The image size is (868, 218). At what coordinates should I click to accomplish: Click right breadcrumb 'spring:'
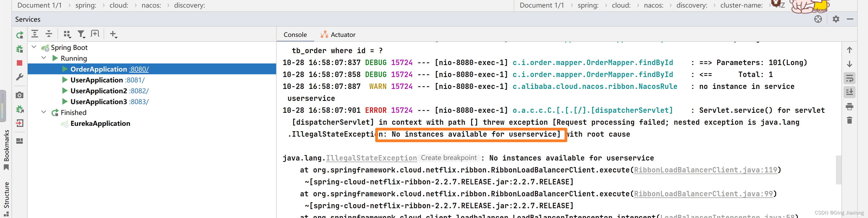pyautogui.click(x=588, y=5)
